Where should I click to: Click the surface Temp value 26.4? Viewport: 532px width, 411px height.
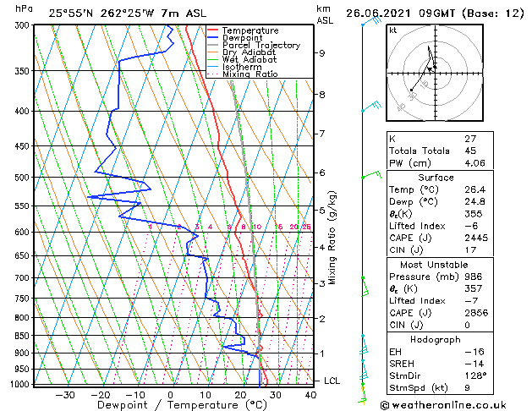pos(475,189)
